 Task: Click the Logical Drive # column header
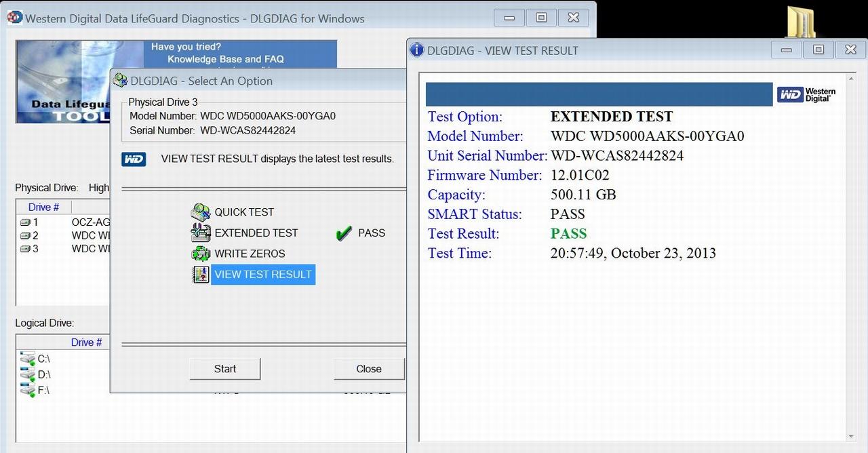87,342
